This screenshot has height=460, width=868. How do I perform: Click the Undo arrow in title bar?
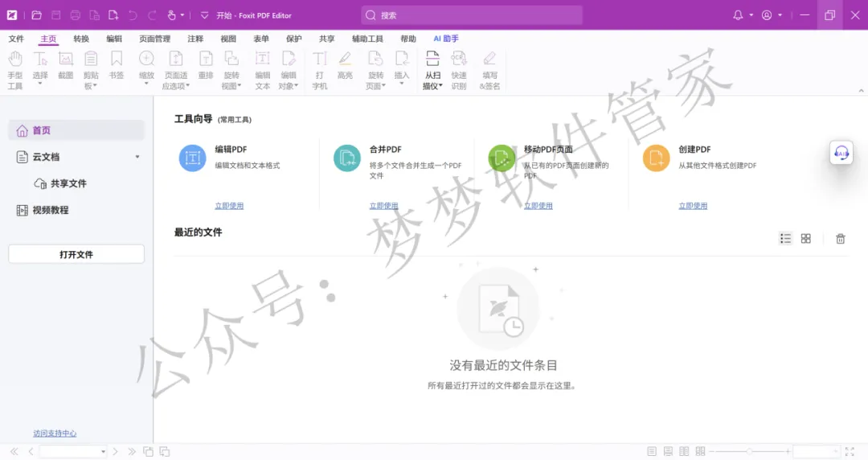pos(133,15)
